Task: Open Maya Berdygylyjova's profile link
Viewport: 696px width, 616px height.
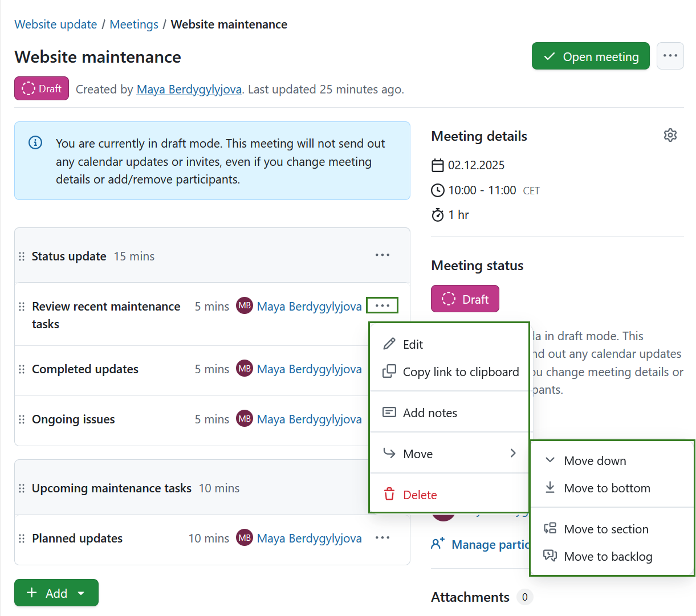Action: point(189,89)
